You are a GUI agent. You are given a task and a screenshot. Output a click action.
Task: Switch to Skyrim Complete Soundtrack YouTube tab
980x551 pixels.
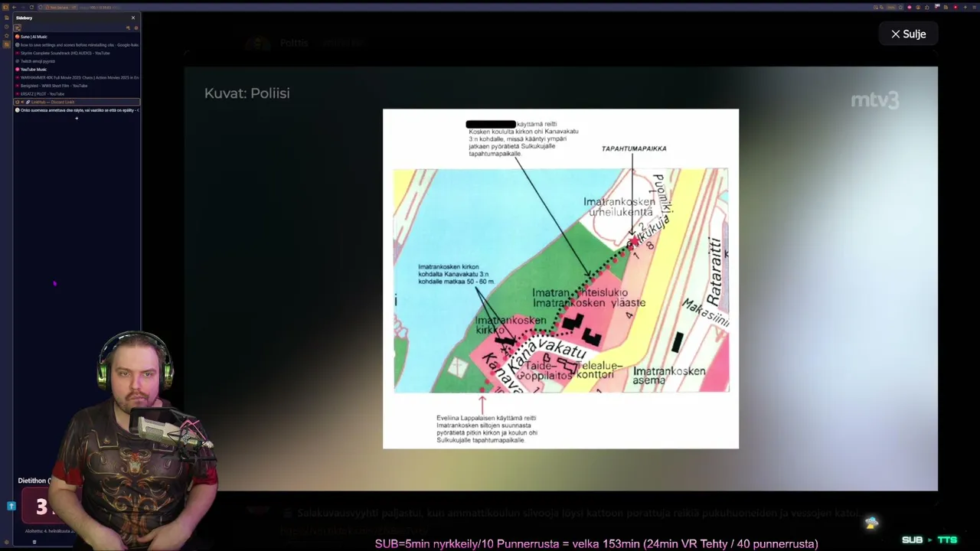[x=77, y=53]
